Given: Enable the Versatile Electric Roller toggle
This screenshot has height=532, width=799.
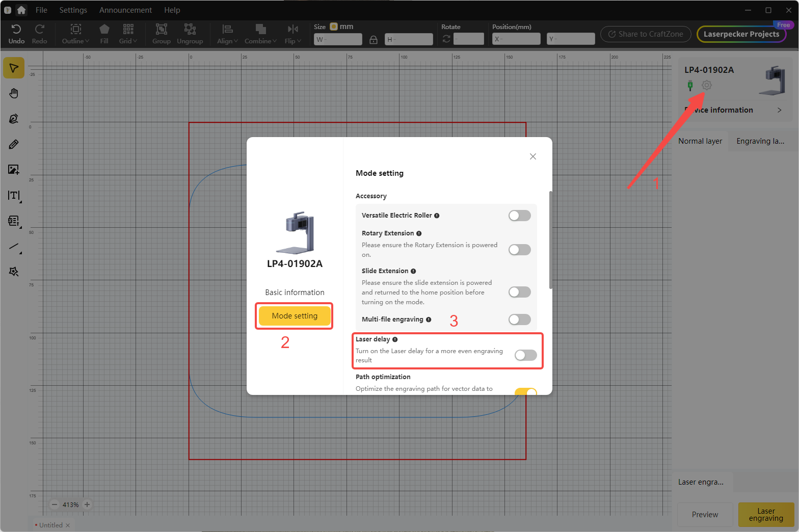Looking at the screenshot, I should coord(519,216).
